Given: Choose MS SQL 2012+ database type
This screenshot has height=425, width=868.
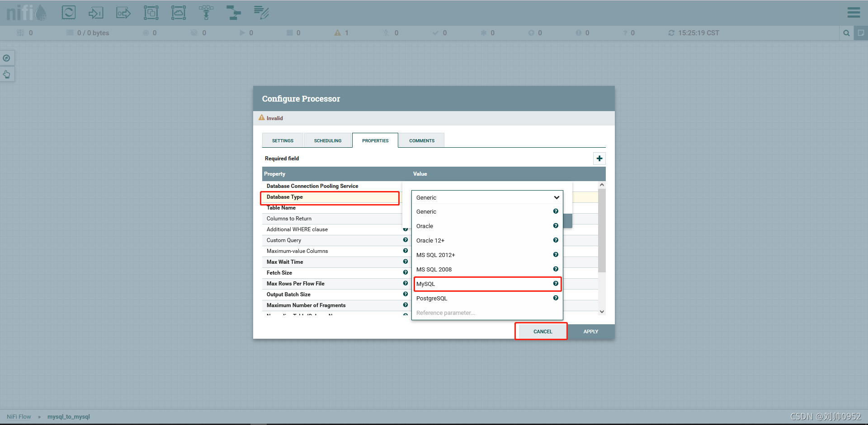Looking at the screenshot, I should [487, 255].
